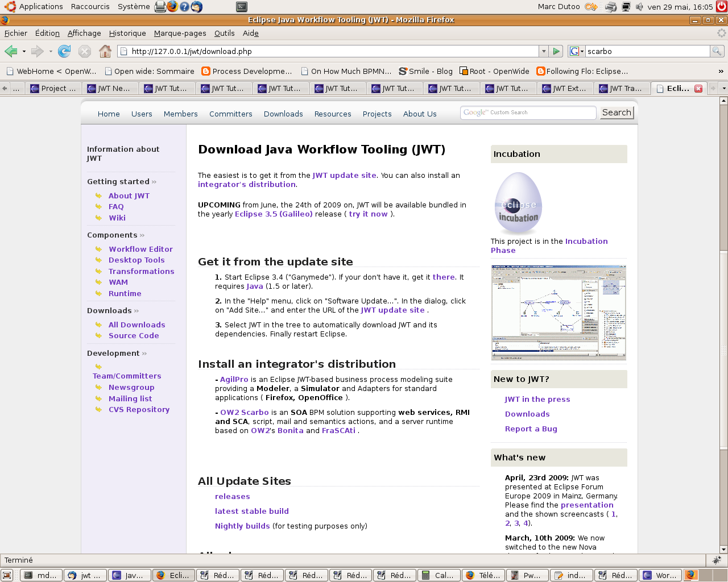Viewport: 728px width, 582px height.
Task: Open the Committers link in the page navigation
Action: pyautogui.click(x=231, y=114)
